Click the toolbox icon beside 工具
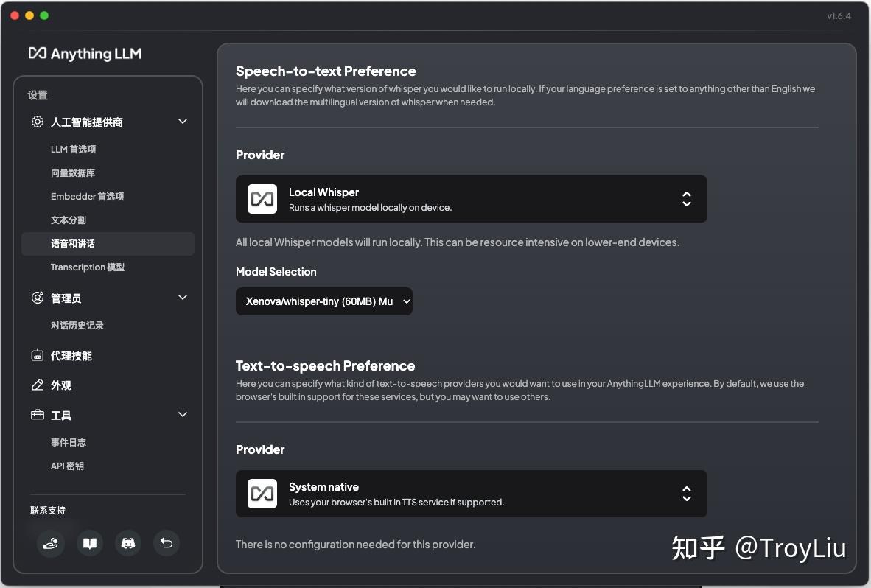 coord(38,415)
